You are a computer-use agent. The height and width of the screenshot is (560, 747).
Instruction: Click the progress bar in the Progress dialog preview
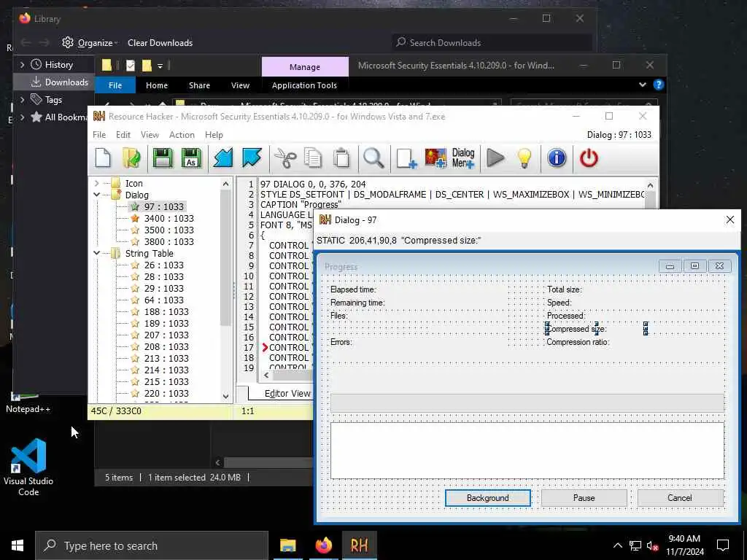[527, 402]
